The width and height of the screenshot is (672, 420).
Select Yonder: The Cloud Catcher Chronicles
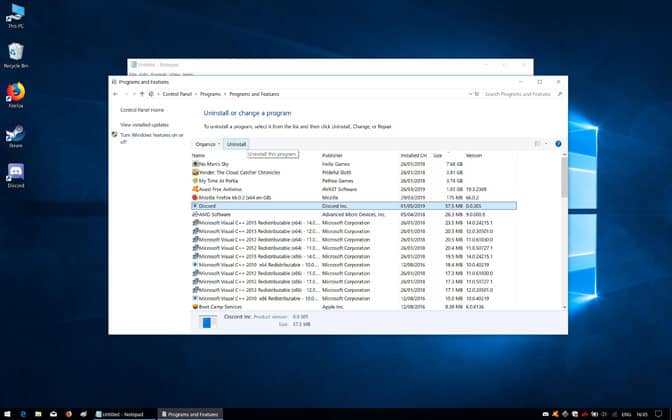pyautogui.click(x=354, y=172)
